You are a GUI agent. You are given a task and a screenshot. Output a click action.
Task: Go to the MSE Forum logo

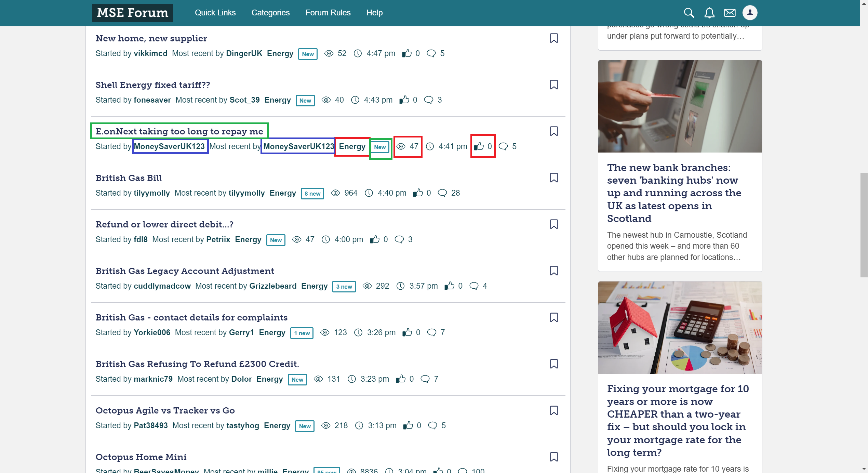pos(133,13)
